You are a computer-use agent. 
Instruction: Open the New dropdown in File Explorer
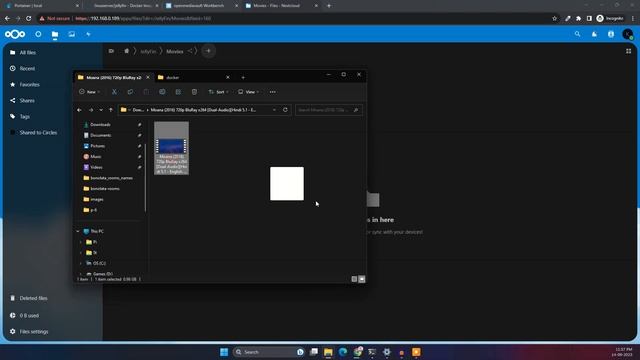(x=89, y=92)
